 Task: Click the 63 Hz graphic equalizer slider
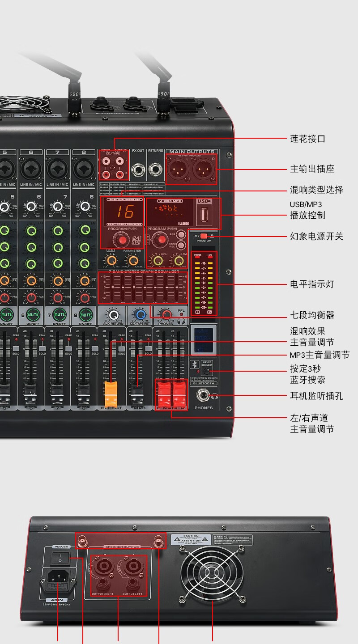111,288
